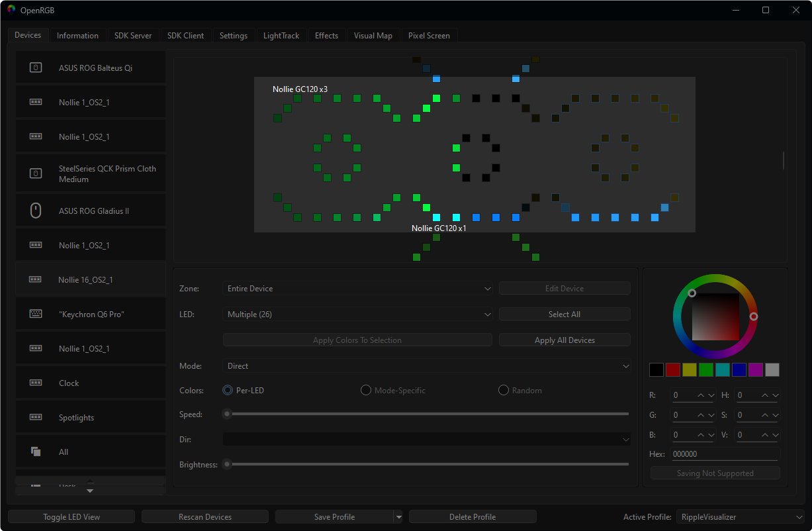Click the R value input field

click(x=683, y=395)
